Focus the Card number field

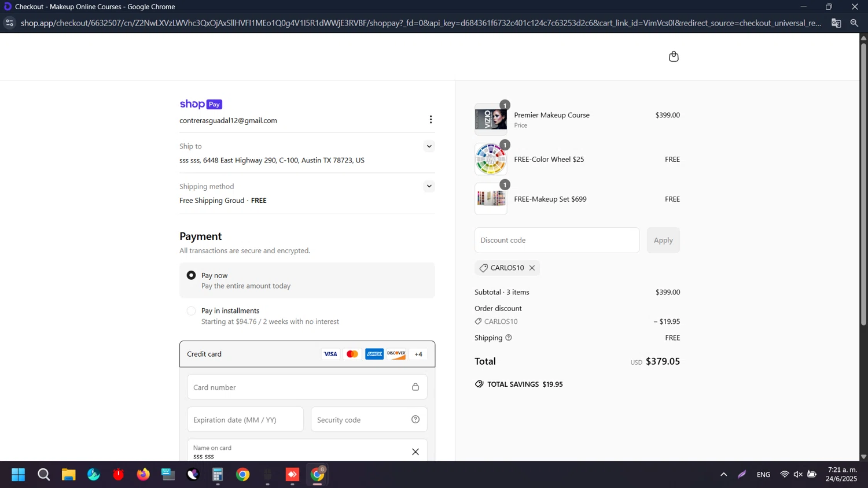pyautogui.click(x=307, y=387)
